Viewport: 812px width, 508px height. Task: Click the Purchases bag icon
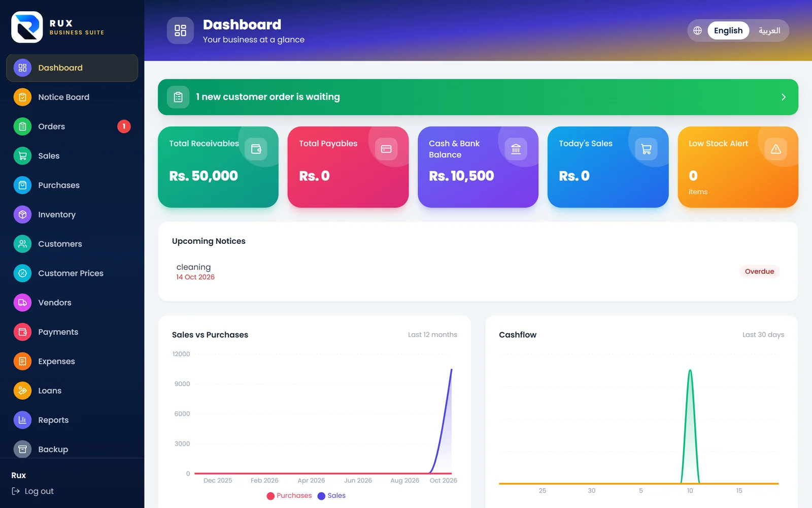tap(22, 185)
